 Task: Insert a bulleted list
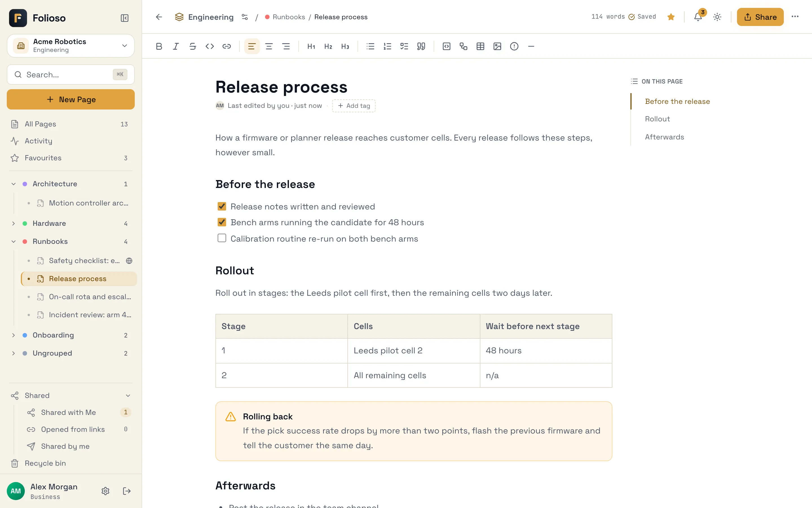370,46
